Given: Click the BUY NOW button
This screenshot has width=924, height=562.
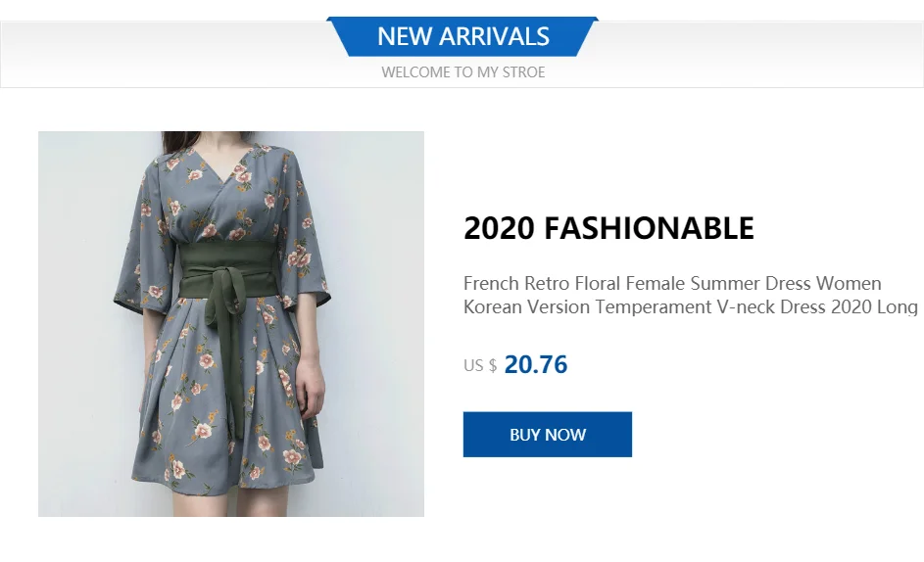Looking at the screenshot, I should tap(547, 435).
